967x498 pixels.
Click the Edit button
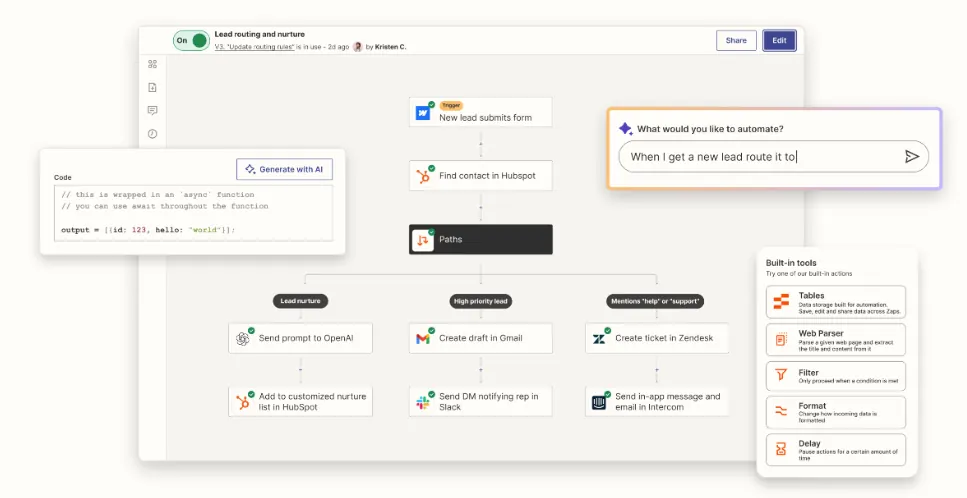pyautogui.click(x=780, y=41)
